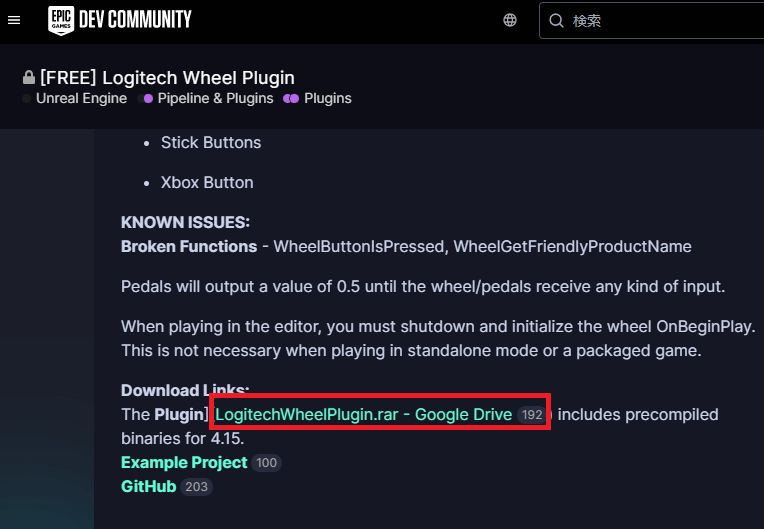Click the lock icon beside the topic title
Screen dimensions: 764x529
[29, 77]
